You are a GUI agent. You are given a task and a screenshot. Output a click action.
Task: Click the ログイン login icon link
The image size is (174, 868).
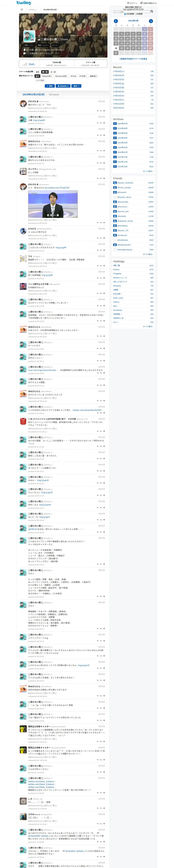coord(132,3)
